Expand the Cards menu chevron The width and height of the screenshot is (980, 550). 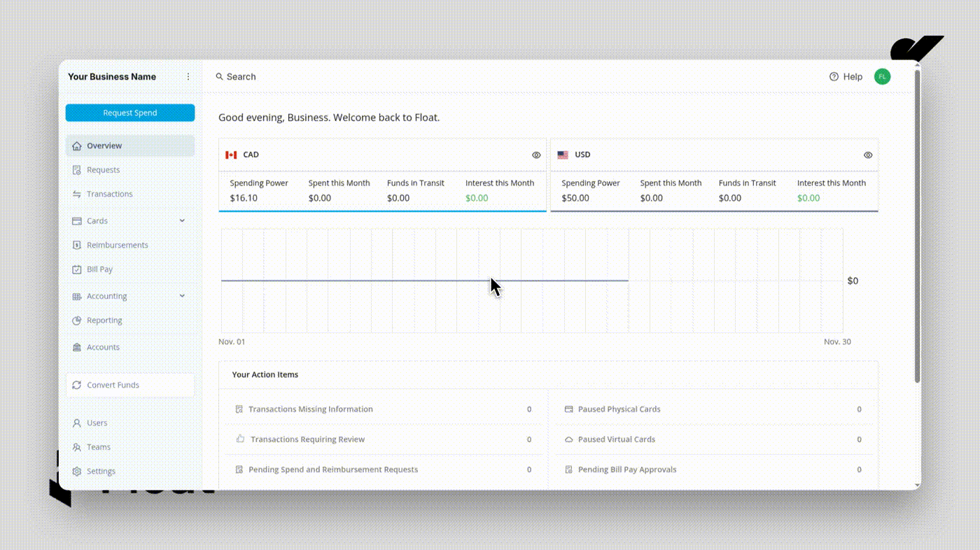coord(182,221)
